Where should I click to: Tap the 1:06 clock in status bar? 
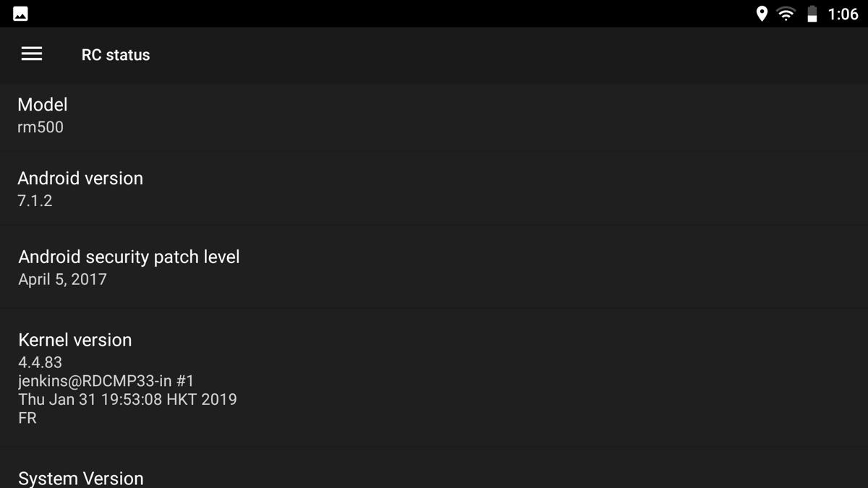pos(843,14)
